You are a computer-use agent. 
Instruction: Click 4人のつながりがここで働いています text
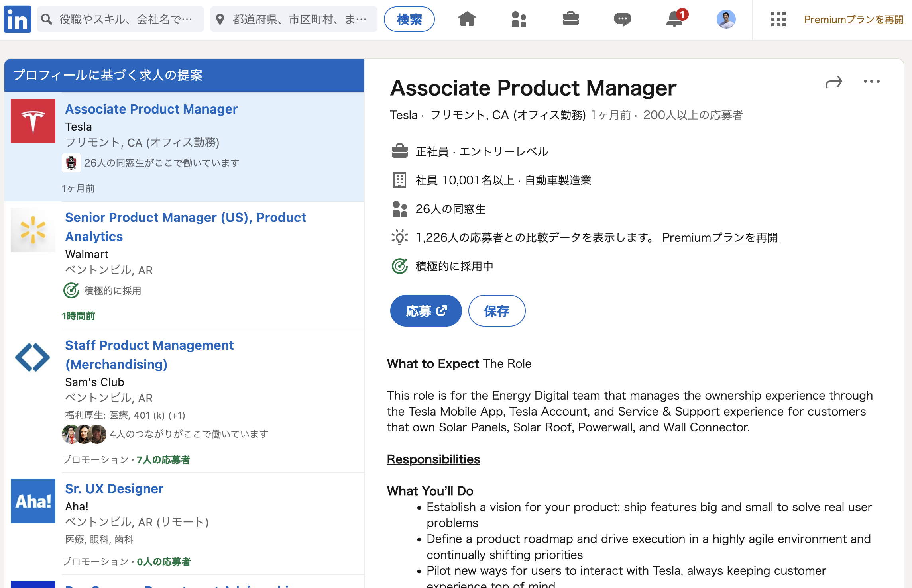[x=189, y=434]
